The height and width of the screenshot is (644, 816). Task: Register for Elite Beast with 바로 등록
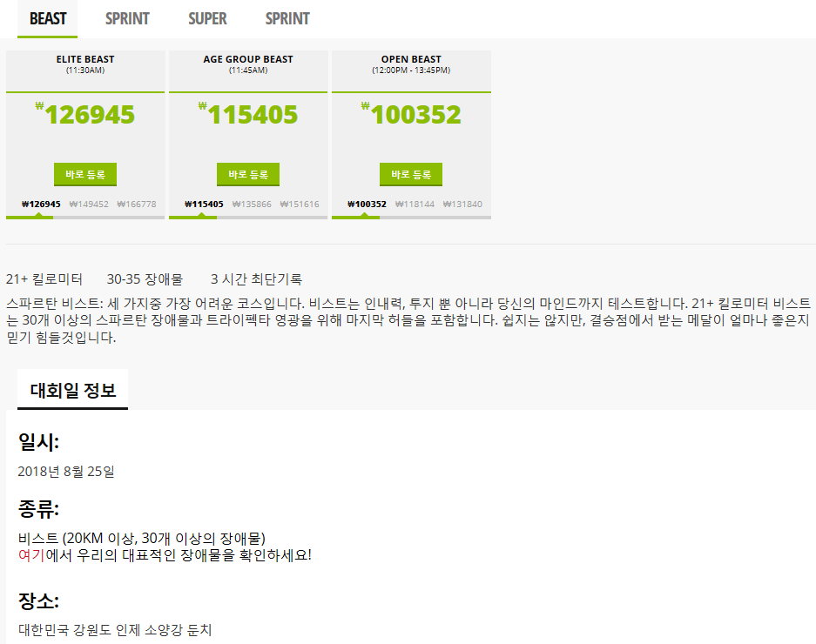click(x=85, y=174)
